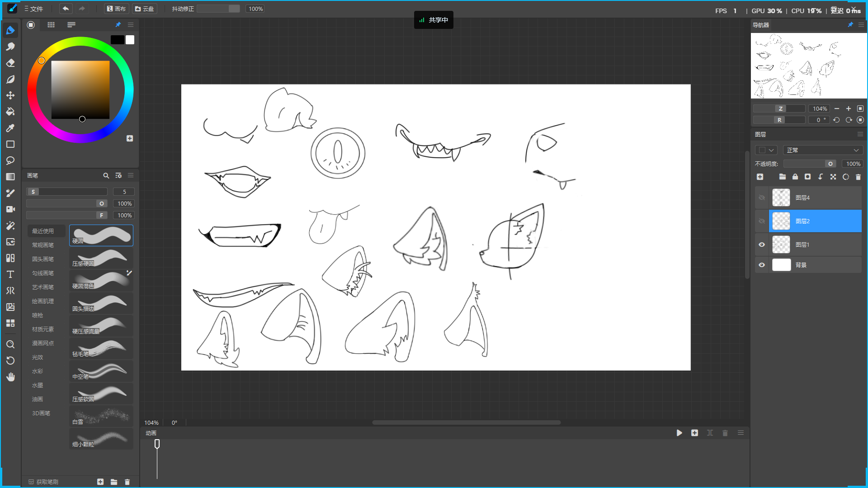Select the Magic Wand tool

(x=10, y=225)
